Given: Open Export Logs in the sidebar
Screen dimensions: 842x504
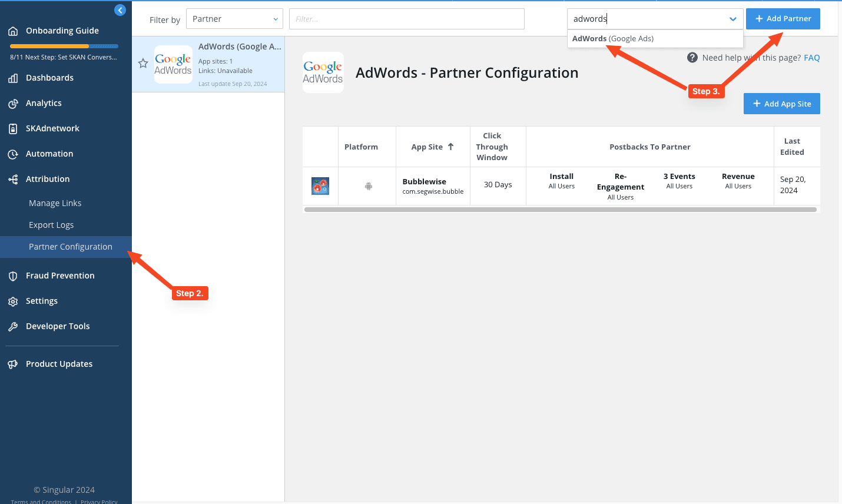Looking at the screenshot, I should coord(51,225).
